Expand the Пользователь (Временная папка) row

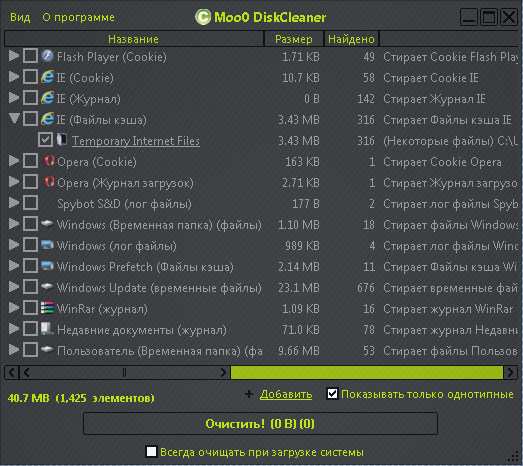(x=13, y=350)
